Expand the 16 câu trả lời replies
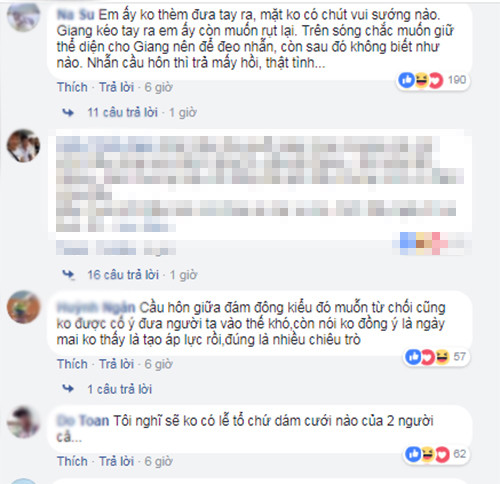The width and height of the screenshot is (500, 484). (x=123, y=275)
